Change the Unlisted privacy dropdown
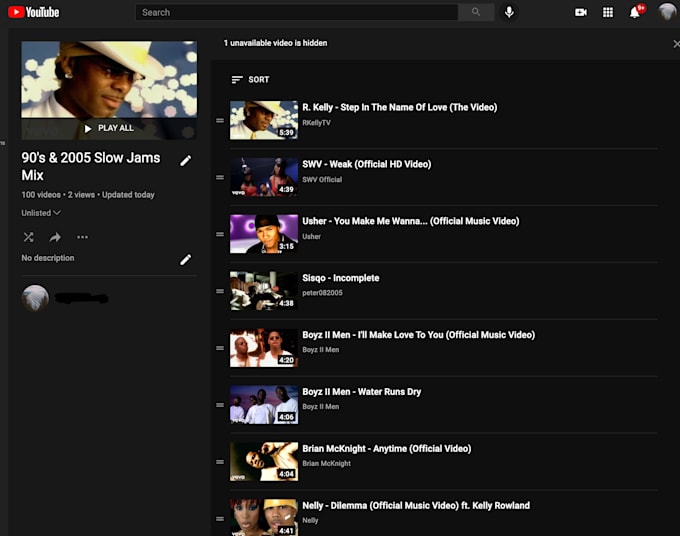Viewport: 680px width, 536px height. tap(41, 213)
